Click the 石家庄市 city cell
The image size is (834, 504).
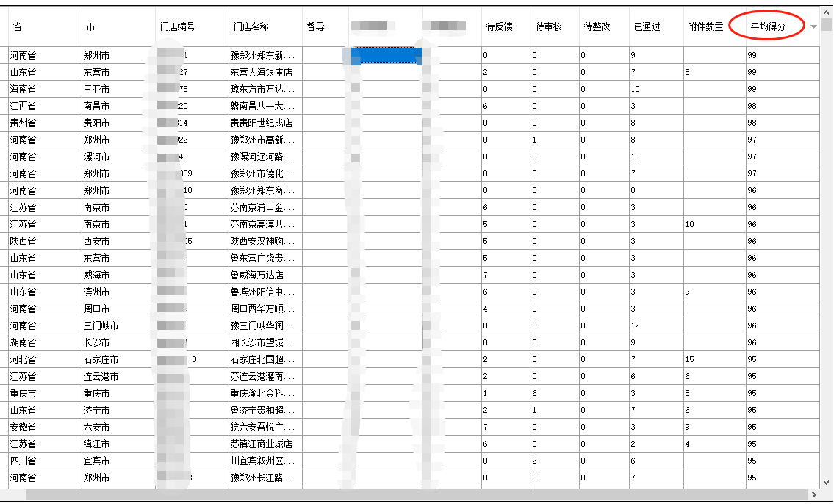coord(101,359)
